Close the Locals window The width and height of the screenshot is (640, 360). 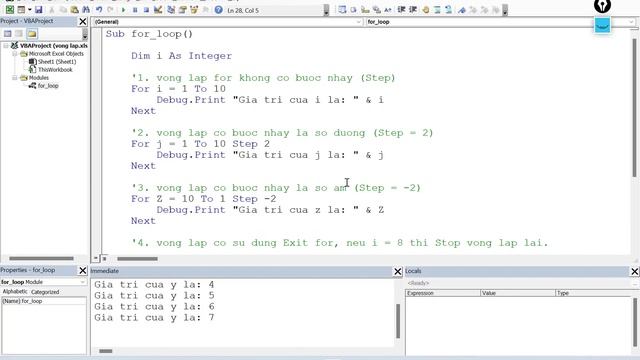(635, 271)
